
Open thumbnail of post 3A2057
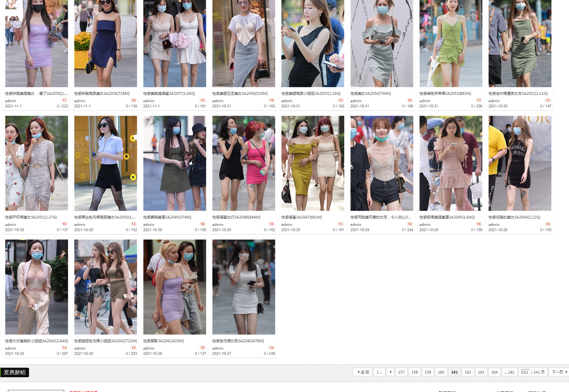[x=175, y=43]
